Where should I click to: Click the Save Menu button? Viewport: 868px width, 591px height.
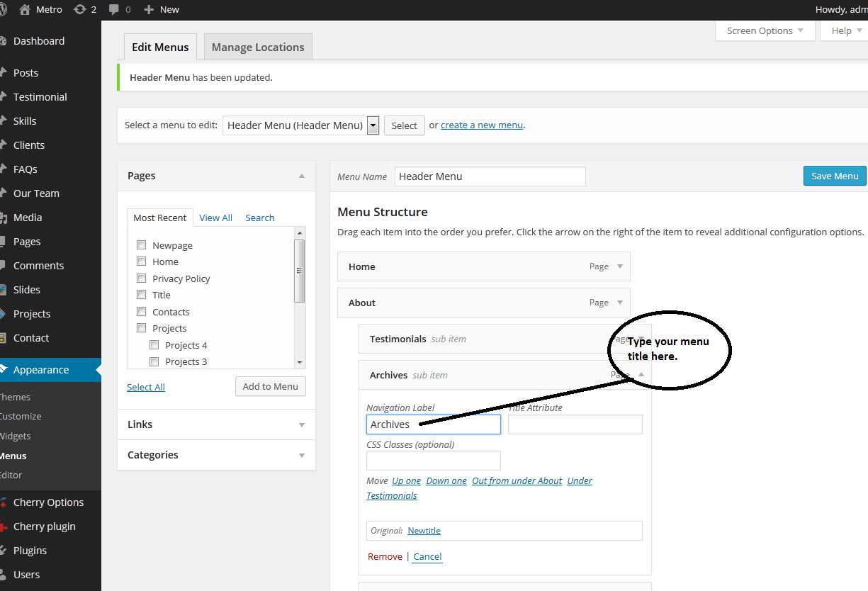pyautogui.click(x=834, y=176)
